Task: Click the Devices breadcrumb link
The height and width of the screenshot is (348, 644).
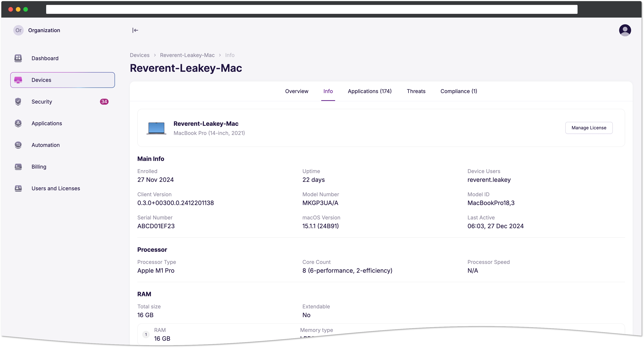Action: [x=139, y=55]
